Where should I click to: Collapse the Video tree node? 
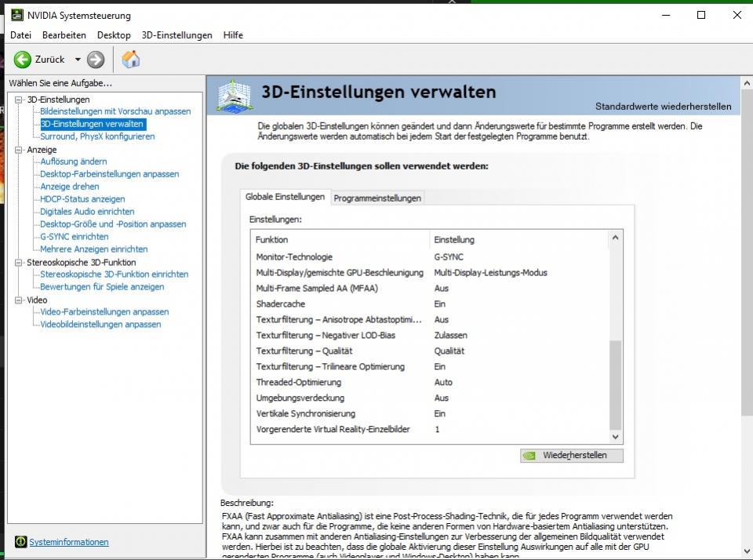click(x=19, y=300)
